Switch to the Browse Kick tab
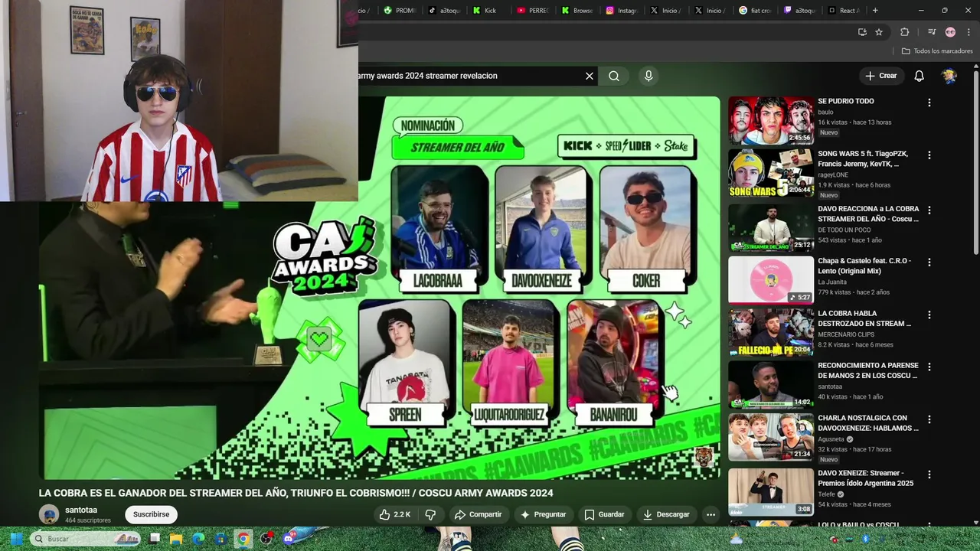 pos(577,10)
